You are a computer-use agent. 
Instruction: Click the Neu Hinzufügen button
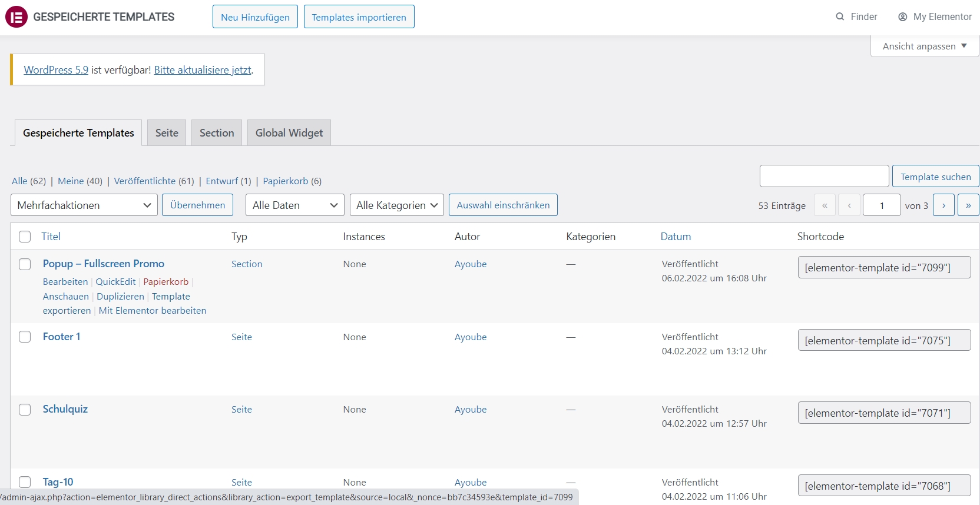(255, 16)
